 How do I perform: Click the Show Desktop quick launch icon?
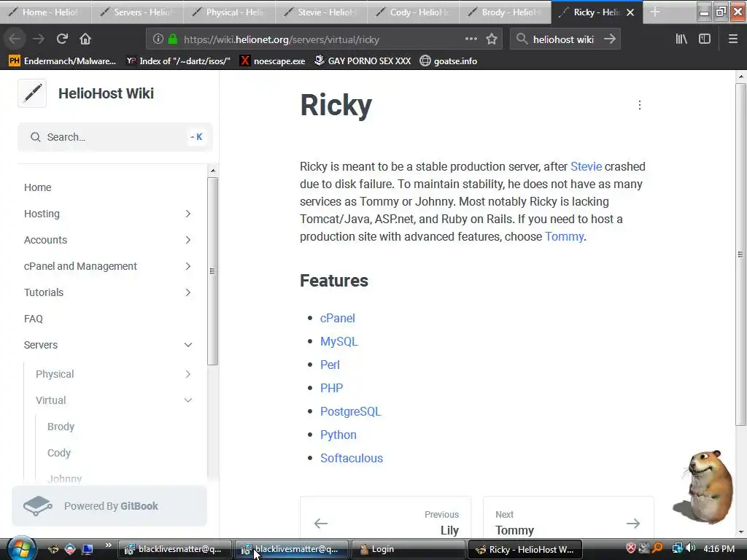tap(88, 549)
